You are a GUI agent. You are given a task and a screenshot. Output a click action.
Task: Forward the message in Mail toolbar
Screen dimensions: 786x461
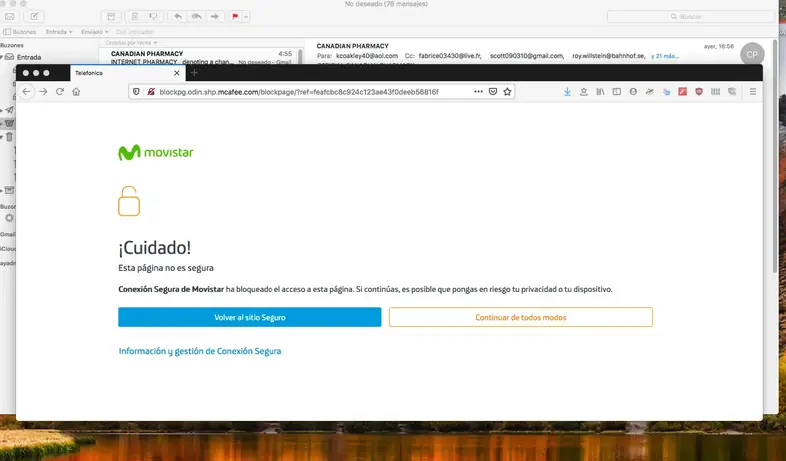tap(215, 17)
